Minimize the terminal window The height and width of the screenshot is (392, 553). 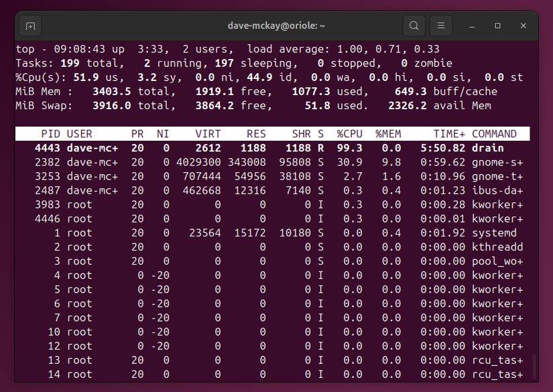(x=471, y=25)
